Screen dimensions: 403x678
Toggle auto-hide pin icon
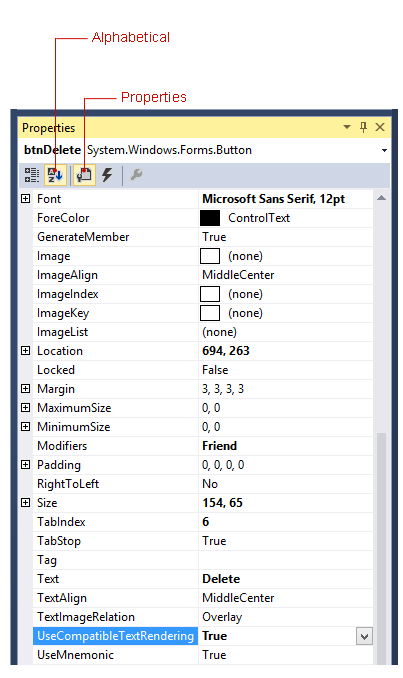pyautogui.click(x=363, y=127)
